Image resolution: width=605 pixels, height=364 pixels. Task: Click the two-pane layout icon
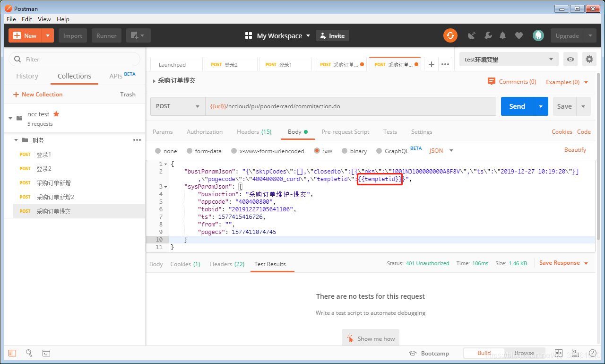(x=559, y=353)
